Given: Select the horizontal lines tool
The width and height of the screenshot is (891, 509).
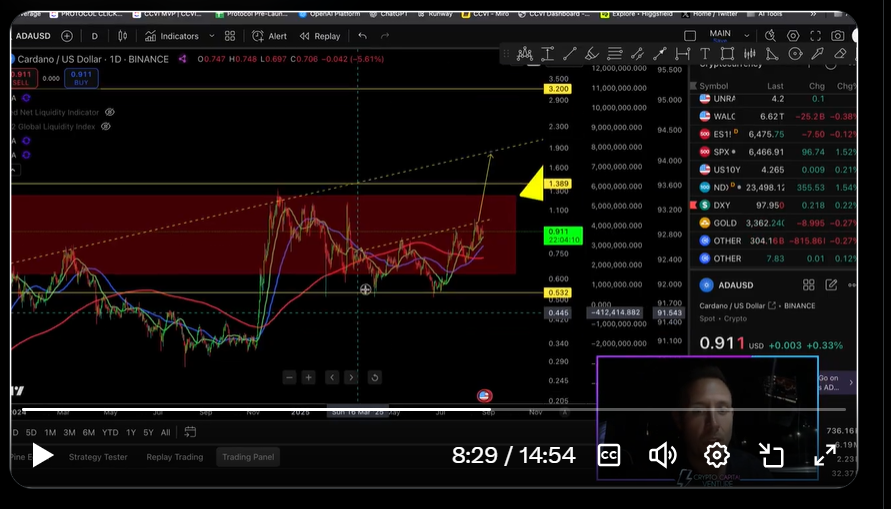Looking at the screenshot, I should coord(614,54).
